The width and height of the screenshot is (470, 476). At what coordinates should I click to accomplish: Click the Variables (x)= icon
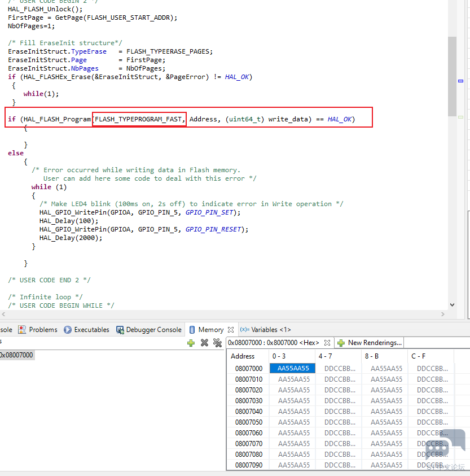click(244, 329)
